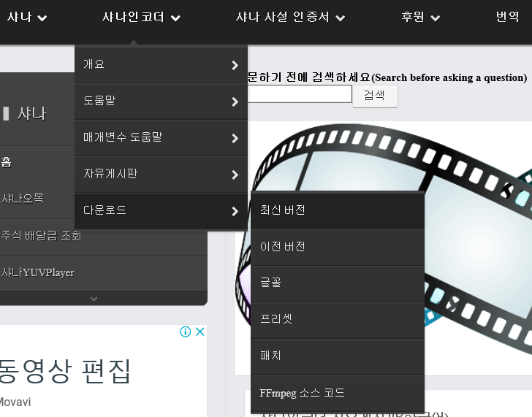The width and height of the screenshot is (532, 417).
Task: Click the arrow beside 자유게시판
Action: 235,175
